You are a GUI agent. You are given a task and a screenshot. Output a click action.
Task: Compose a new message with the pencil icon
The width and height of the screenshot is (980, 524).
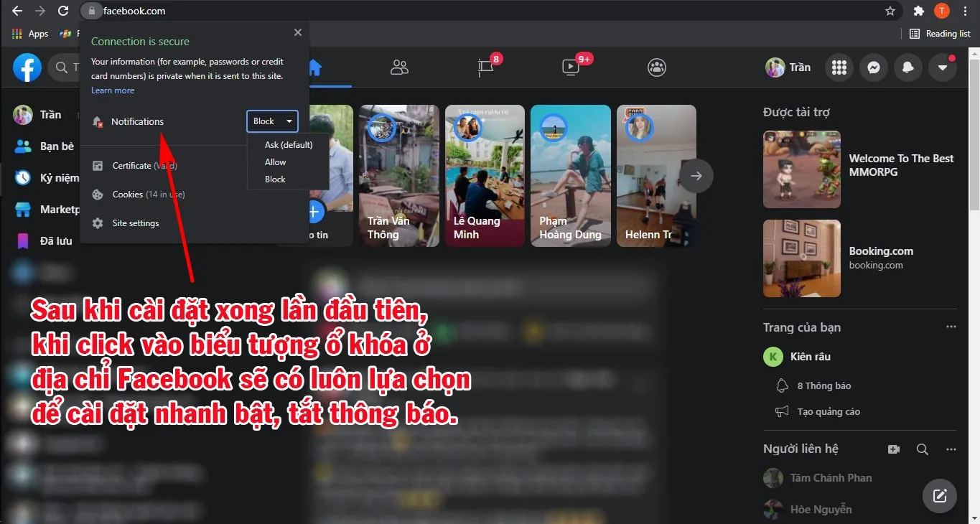pos(939,495)
